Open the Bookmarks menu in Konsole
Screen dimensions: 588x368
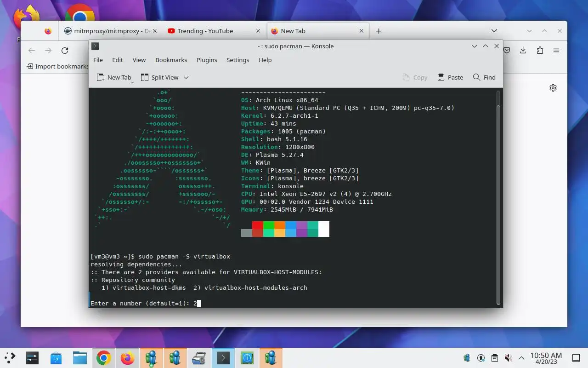click(171, 60)
